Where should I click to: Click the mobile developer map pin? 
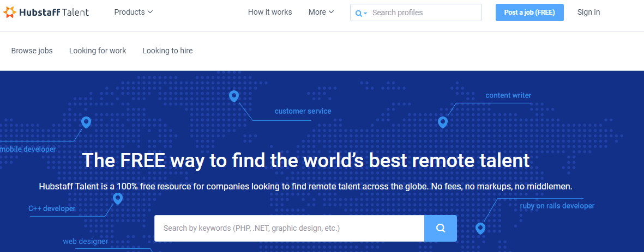[86, 122]
